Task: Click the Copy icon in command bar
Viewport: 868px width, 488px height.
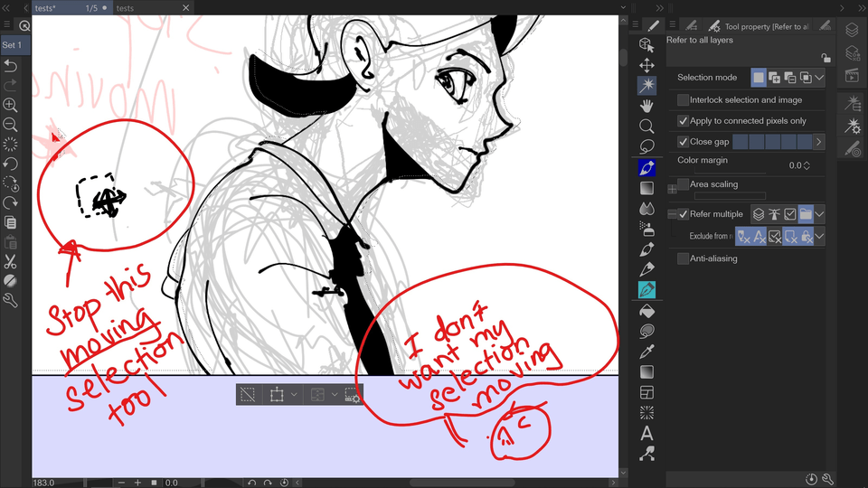Action: click(x=11, y=222)
